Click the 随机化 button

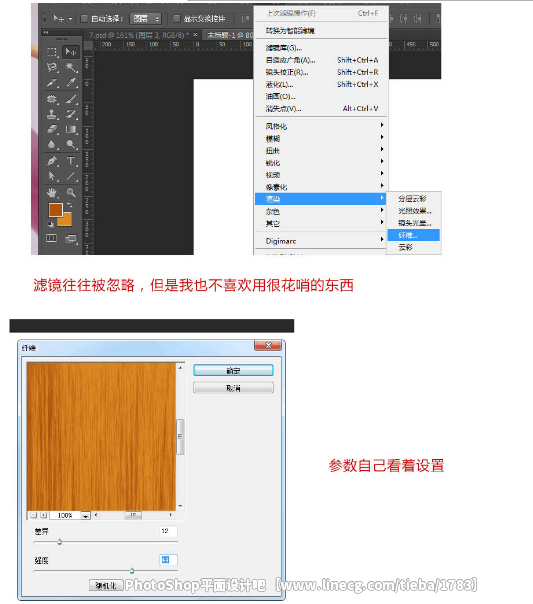106,586
